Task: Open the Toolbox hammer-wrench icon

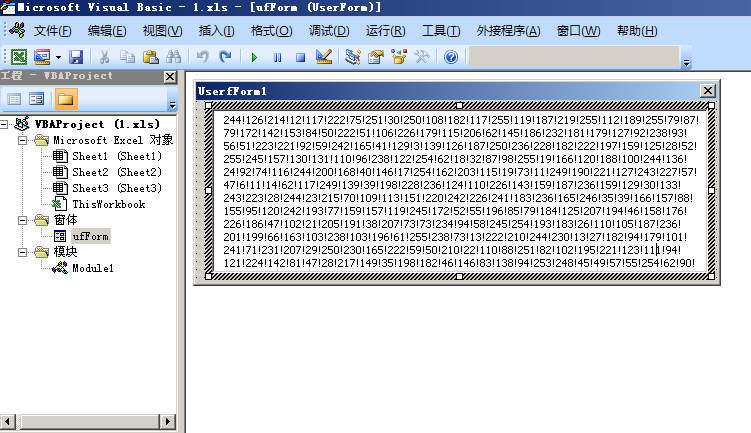Action: pyautogui.click(x=421, y=58)
